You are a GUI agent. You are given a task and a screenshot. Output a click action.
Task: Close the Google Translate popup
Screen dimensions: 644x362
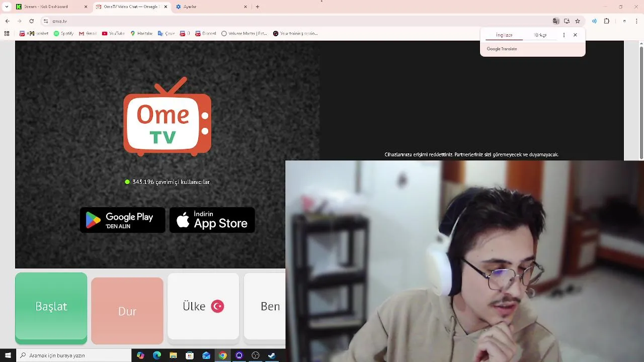click(575, 35)
